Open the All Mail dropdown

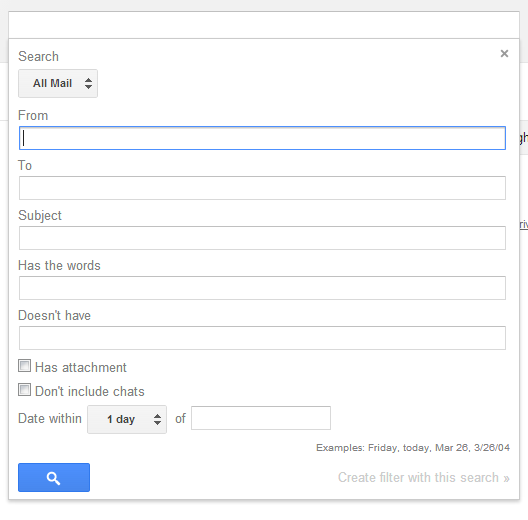click(x=58, y=84)
